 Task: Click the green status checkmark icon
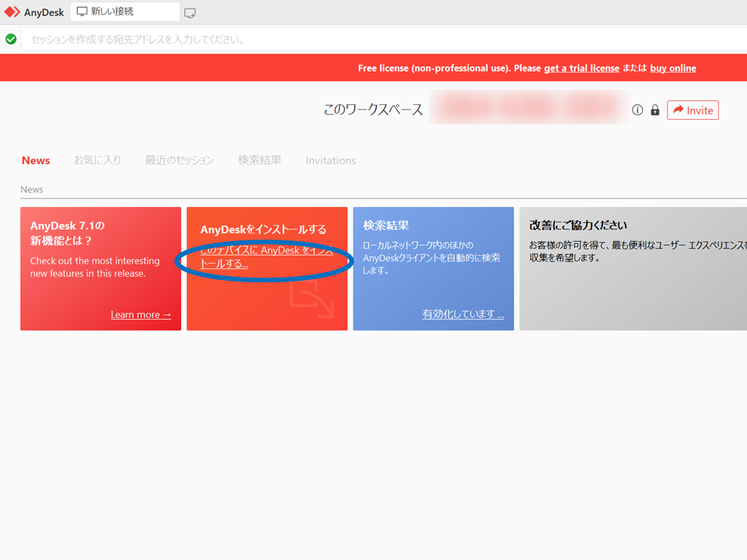click(x=11, y=38)
